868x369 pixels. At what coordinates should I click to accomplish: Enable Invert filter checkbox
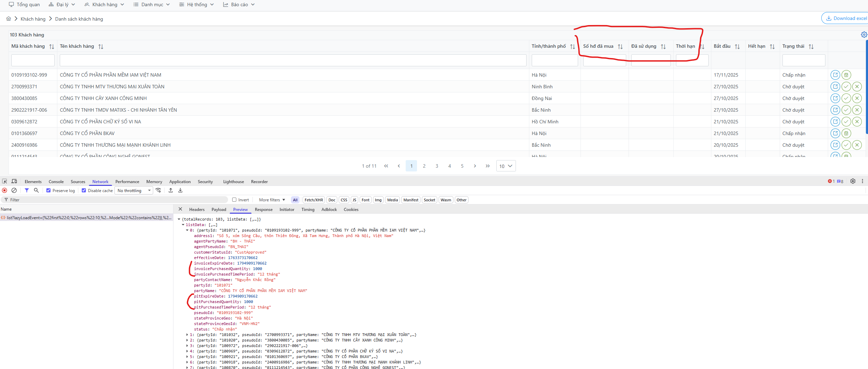[234, 200]
